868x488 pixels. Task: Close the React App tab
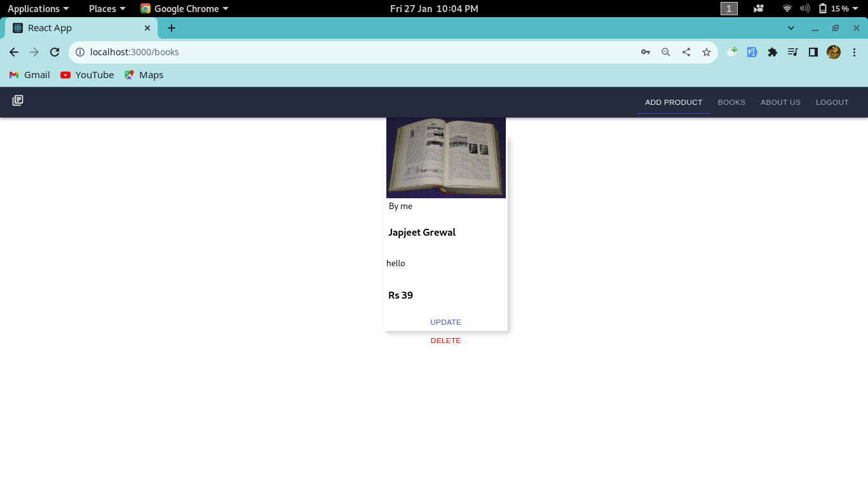click(x=147, y=28)
